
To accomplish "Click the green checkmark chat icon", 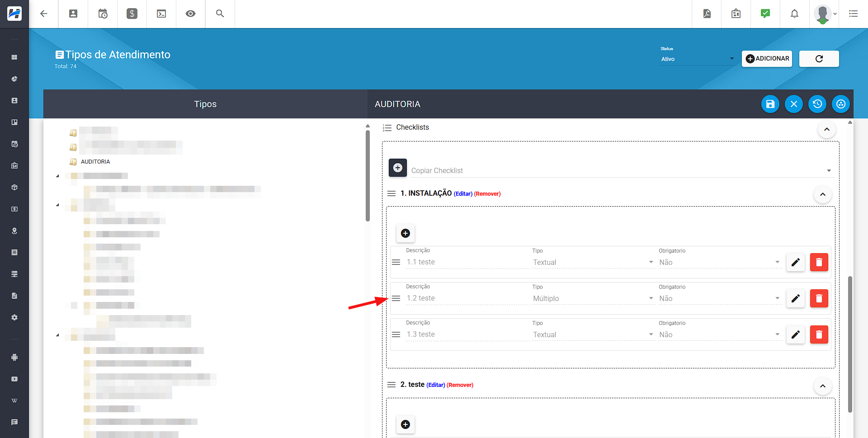I will tap(765, 14).
